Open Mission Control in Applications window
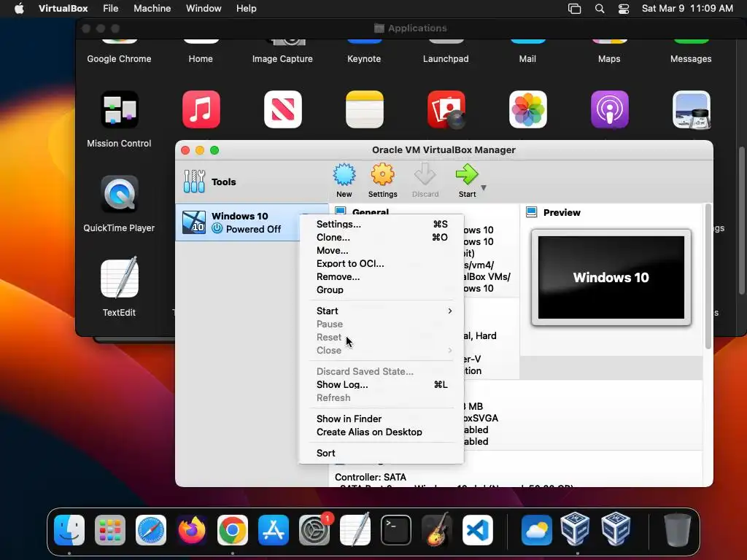The width and height of the screenshot is (747, 560). click(x=119, y=109)
